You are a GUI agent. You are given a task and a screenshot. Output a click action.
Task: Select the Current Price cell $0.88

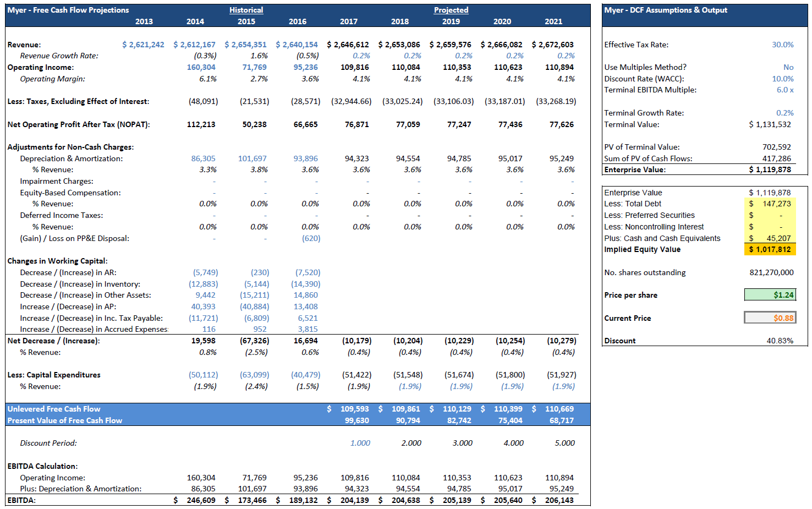point(770,318)
